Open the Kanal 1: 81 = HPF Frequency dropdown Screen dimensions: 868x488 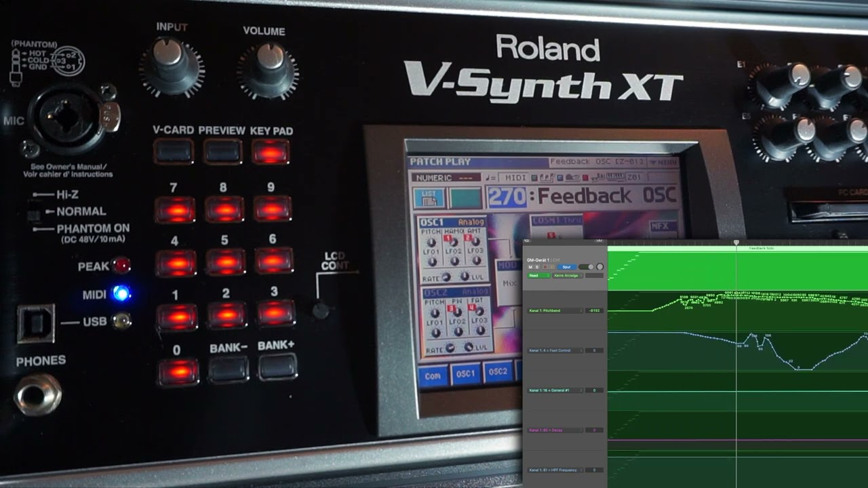555,470
